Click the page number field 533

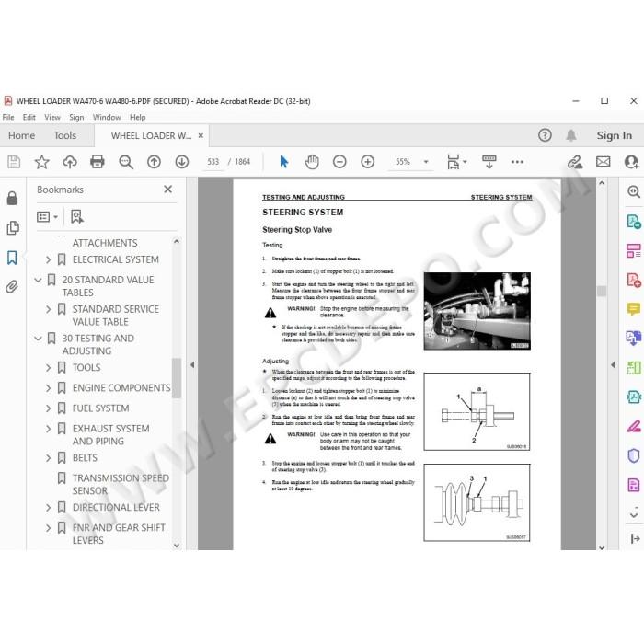[x=213, y=162]
